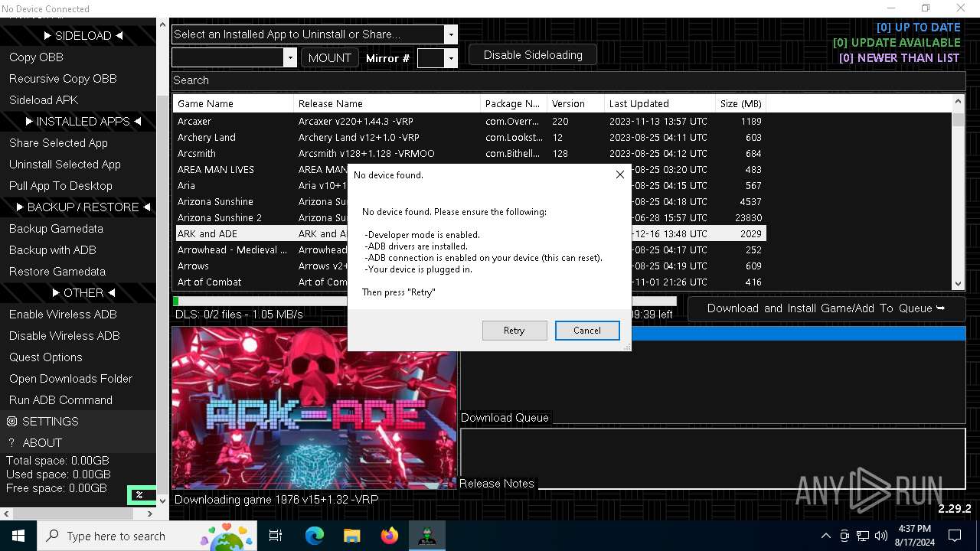
Task: Open the notifications center icon
Action: [955, 536]
